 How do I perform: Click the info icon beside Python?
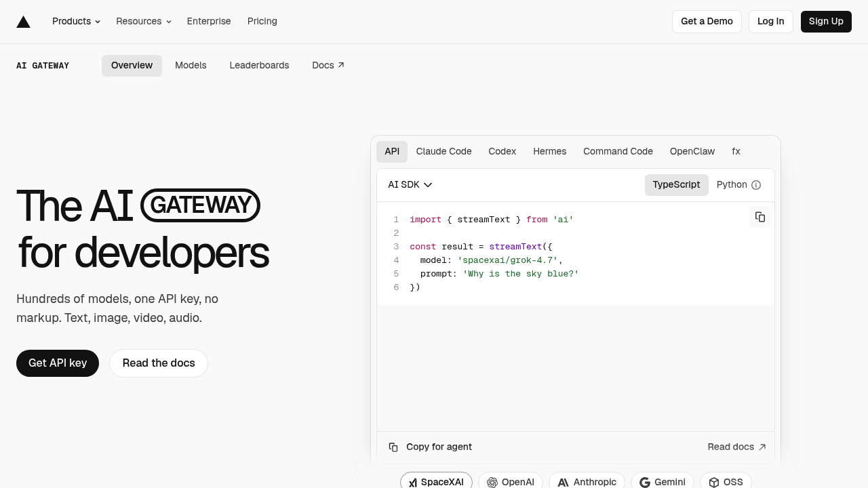pyautogui.click(x=756, y=185)
